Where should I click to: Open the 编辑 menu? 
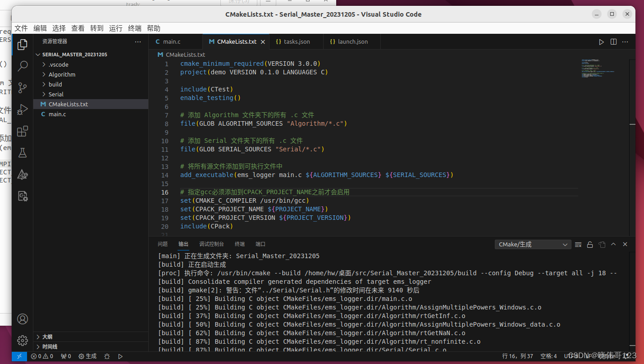point(40,28)
